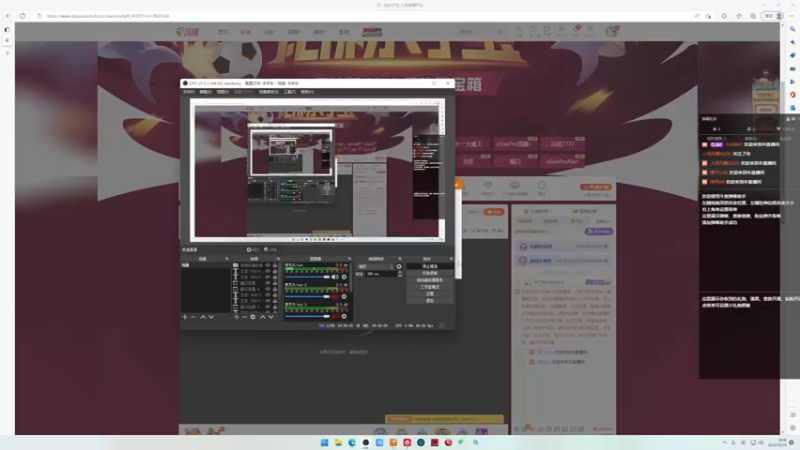Undock the Audio Mixer panel
Image resolution: width=800 pixels, height=450 pixels.
click(x=349, y=259)
